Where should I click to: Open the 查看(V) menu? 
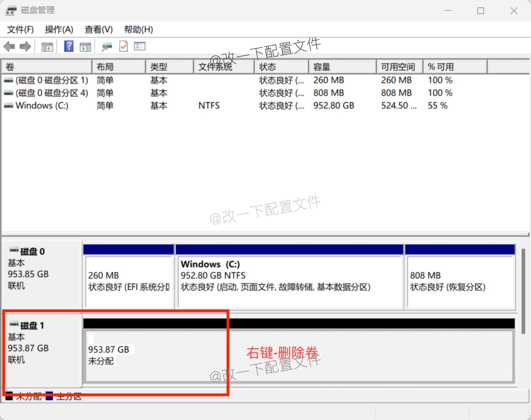pyautogui.click(x=98, y=30)
